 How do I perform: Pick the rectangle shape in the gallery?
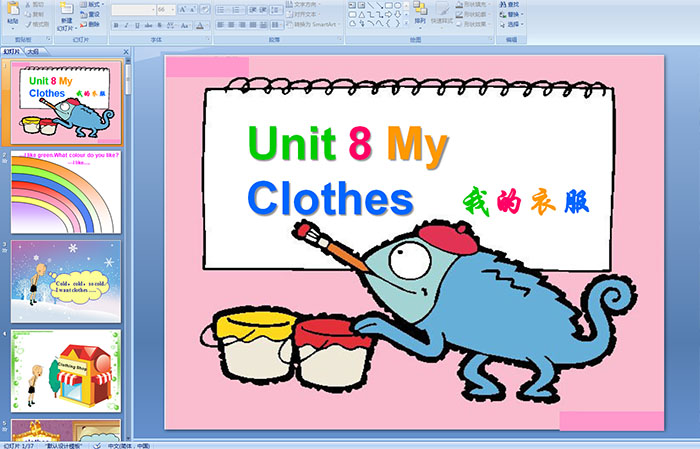pyautogui.click(x=388, y=5)
